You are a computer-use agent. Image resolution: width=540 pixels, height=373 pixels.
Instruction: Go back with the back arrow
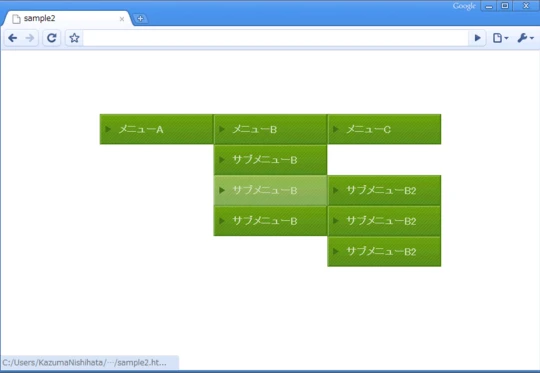click(x=13, y=38)
